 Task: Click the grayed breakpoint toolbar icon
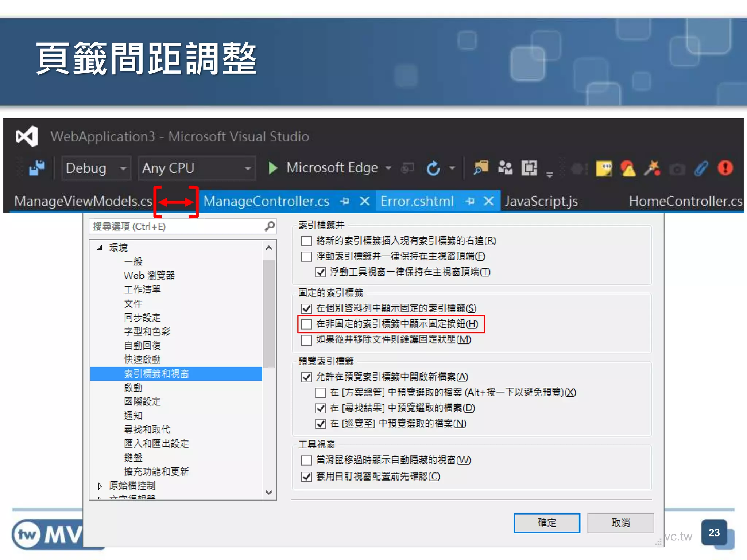(579, 169)
